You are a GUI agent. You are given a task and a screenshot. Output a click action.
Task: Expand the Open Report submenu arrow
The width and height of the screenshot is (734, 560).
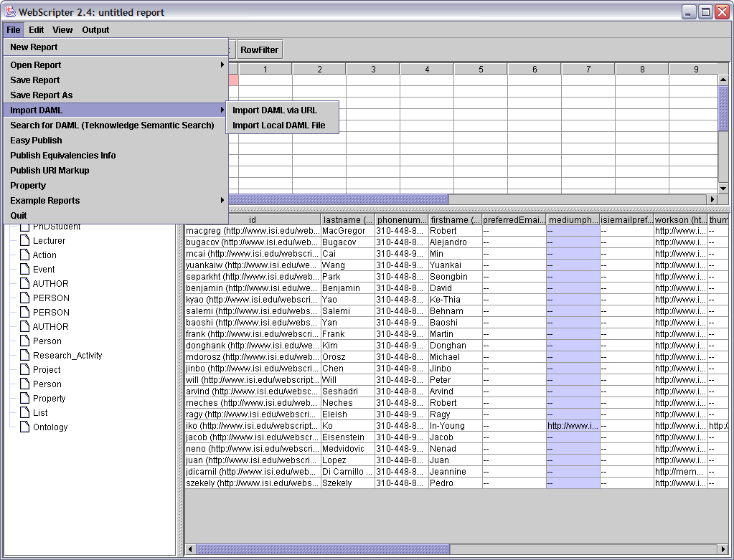222,65
